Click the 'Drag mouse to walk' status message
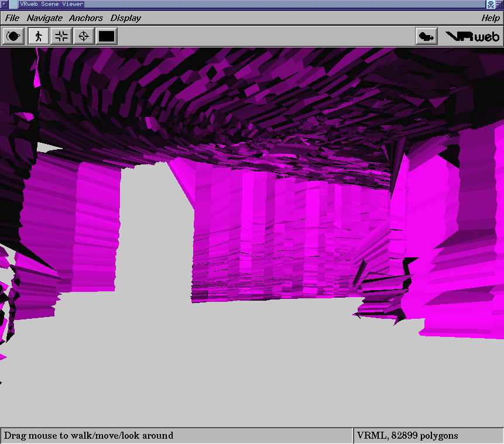The height and width of the screenshot is (444, 504). (89, 435)
